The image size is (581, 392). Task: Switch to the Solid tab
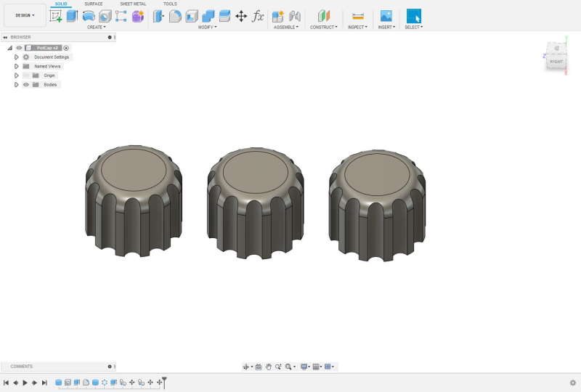point(61,4)
